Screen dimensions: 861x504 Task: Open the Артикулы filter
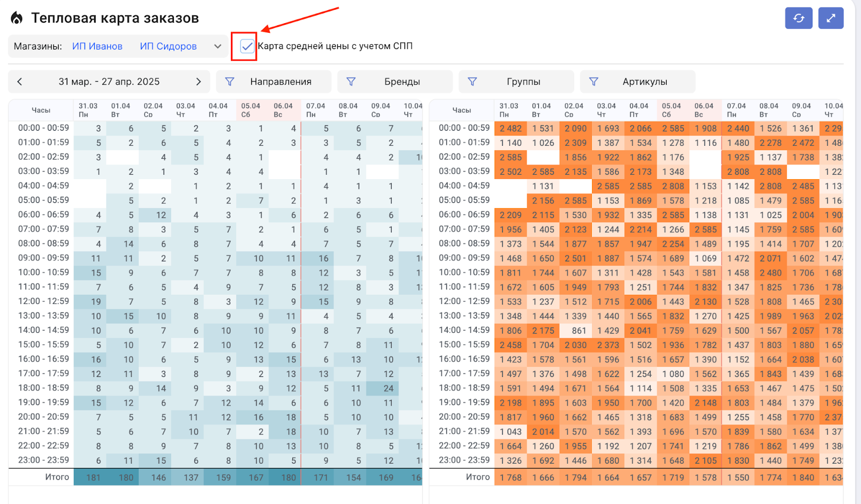644,82
